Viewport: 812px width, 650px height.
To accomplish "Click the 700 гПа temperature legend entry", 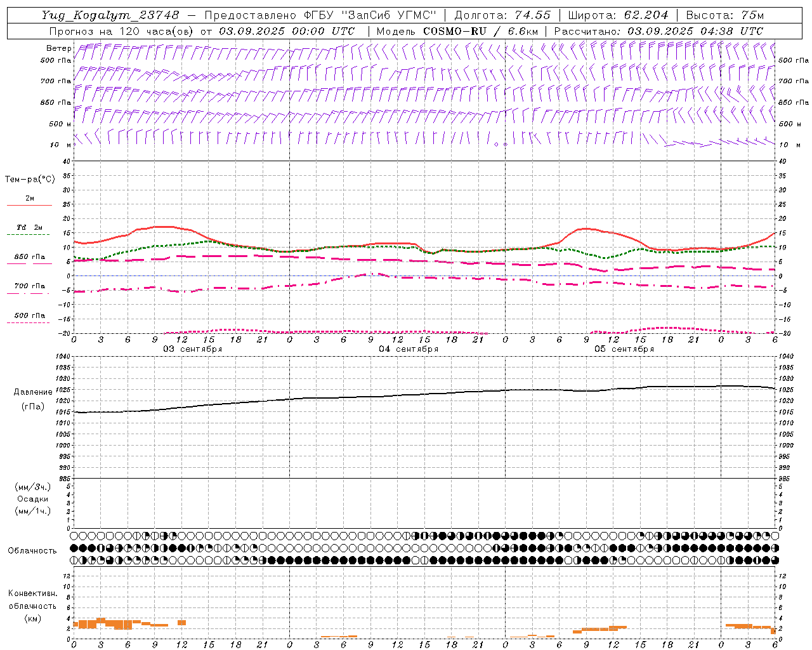I will 29,286.
